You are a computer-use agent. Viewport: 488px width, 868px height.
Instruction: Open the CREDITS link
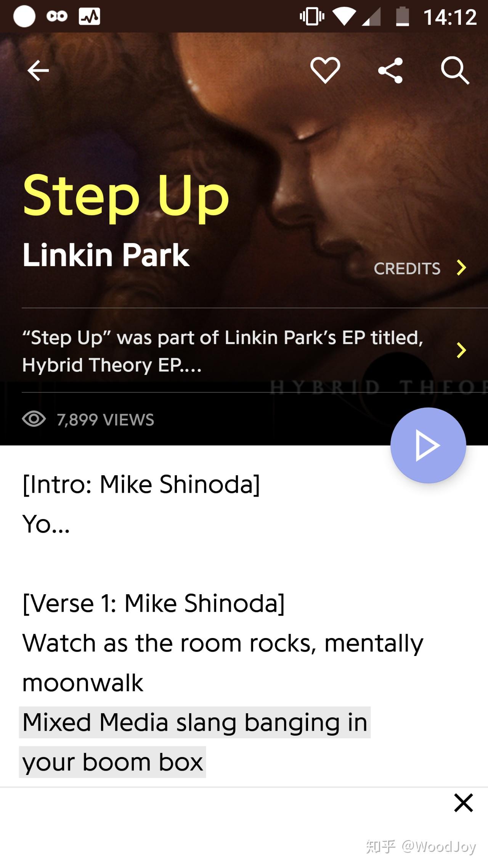407,268
